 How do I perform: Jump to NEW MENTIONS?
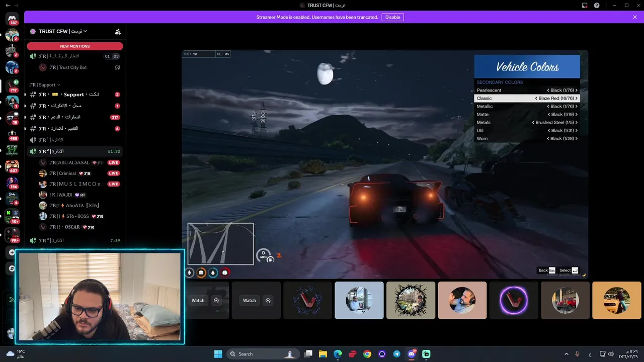[75, 46]
